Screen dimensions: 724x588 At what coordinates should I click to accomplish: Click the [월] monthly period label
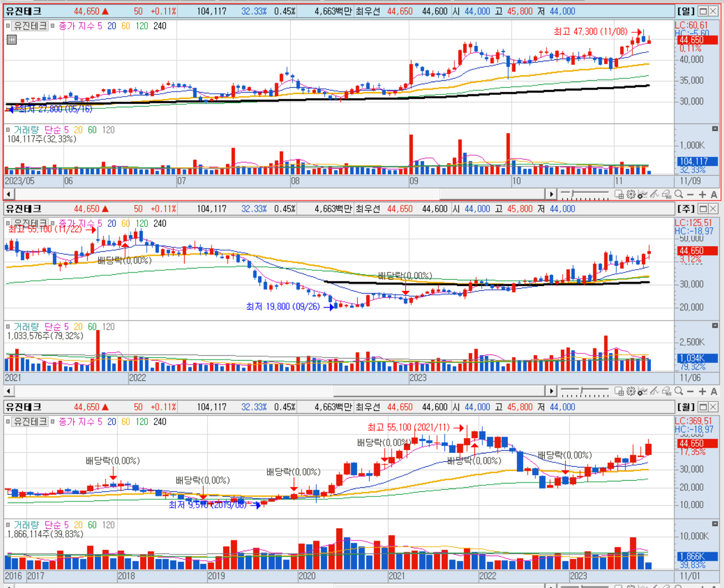click(685, 407)
